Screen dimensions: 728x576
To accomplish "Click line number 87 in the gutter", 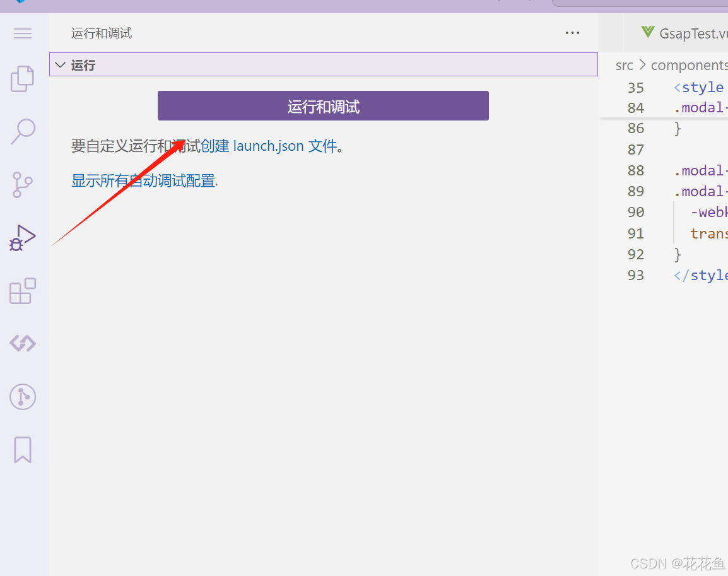I will tap(636, 150).
